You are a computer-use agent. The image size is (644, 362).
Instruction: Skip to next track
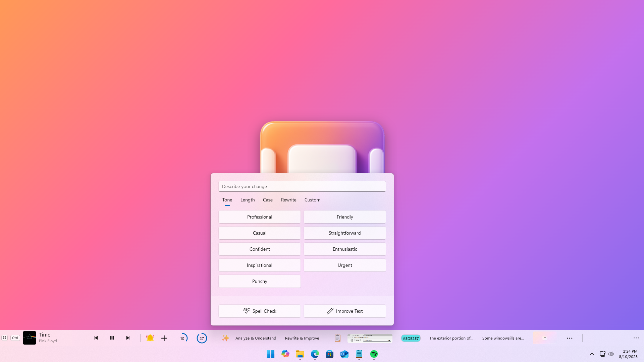(128, 338)
